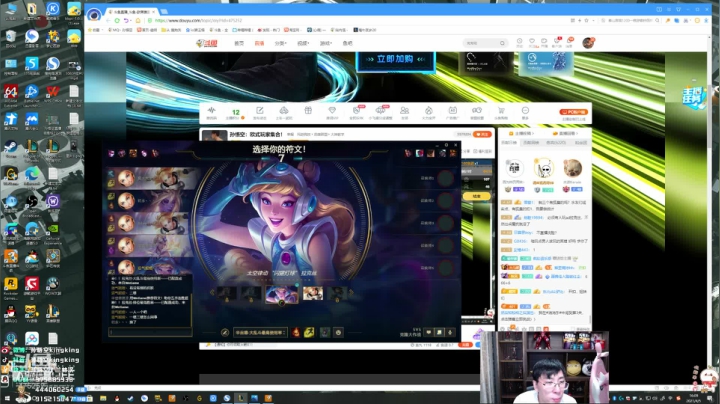This screenshot has width=720, height=404.
Task: Click the orange follow button beside stream title
Action: pyautogui.click(x=482, y=134)
